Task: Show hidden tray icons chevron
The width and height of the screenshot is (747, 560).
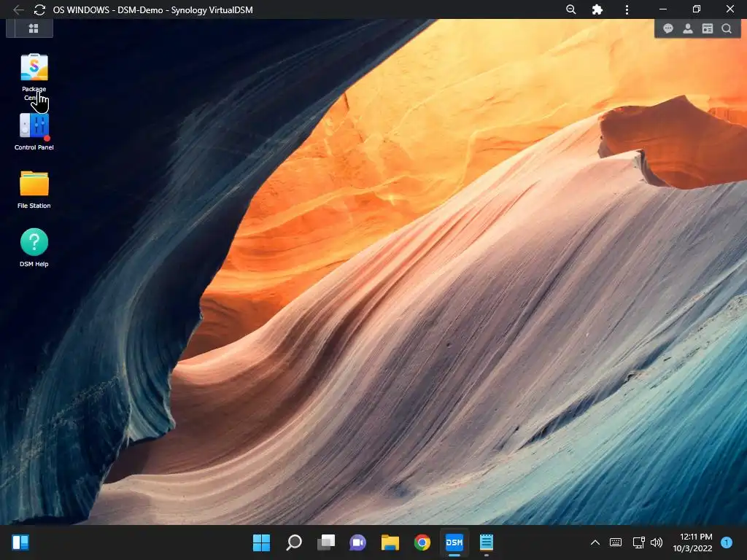Action: (x=595, y=542)
